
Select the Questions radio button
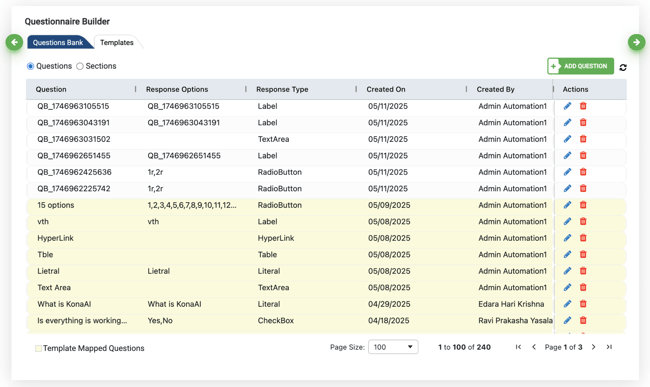(30, 66)
